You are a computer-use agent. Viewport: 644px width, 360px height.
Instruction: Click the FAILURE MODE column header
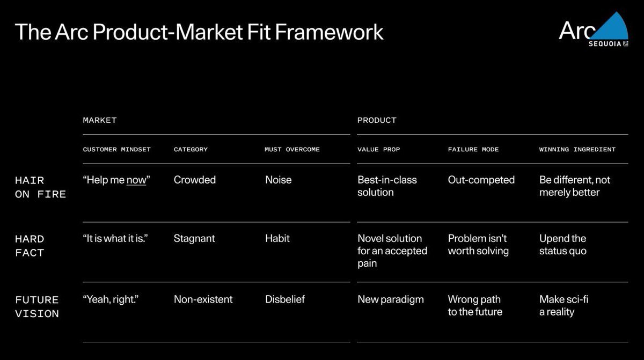point(473,149)
